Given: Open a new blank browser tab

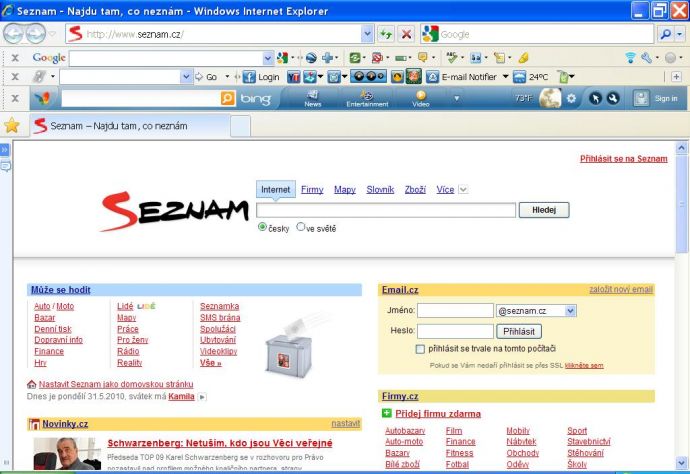Looking at the screenshot, I should coord(240,126).
